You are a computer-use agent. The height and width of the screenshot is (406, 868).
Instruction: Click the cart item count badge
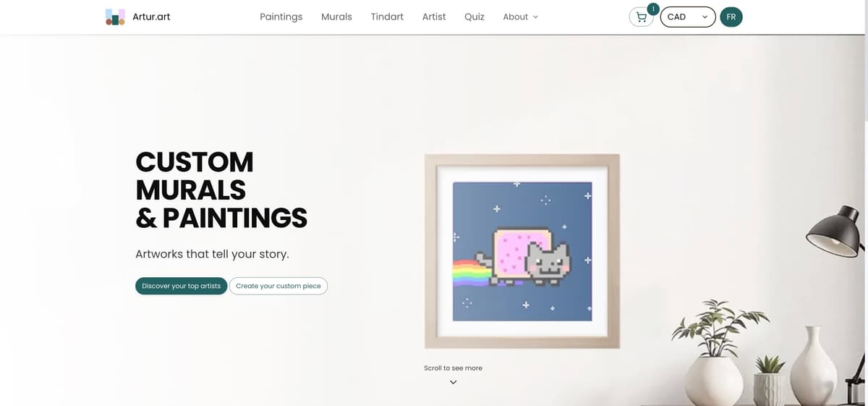click(653, 9)
